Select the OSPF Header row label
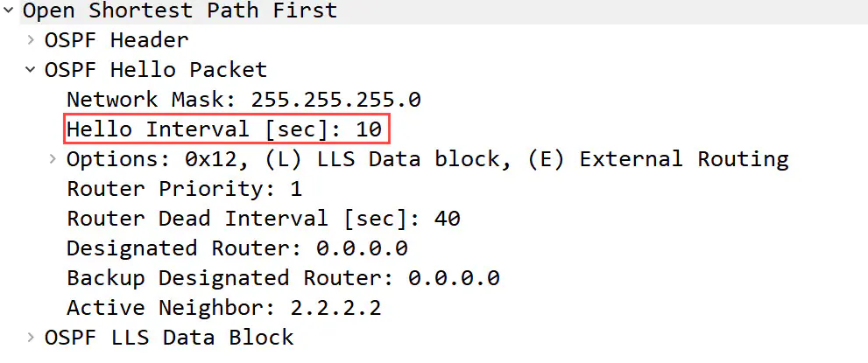Screen dimensions: 868x363 116,40
